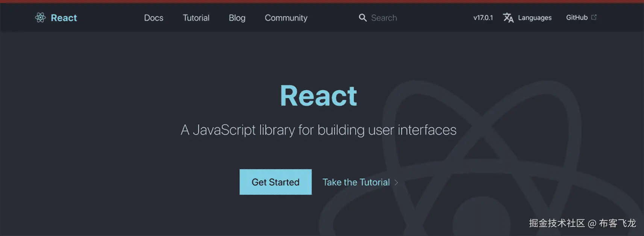This screenshot has height=236, width=644.
Task: Open the Languages link
Action: click(535, 18)
